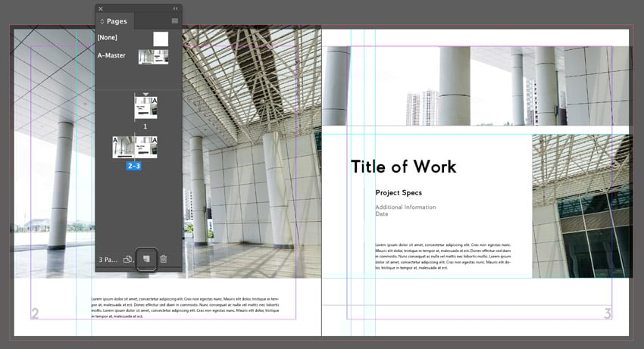Select the wide columns photo atop page 3

[476, 86]
